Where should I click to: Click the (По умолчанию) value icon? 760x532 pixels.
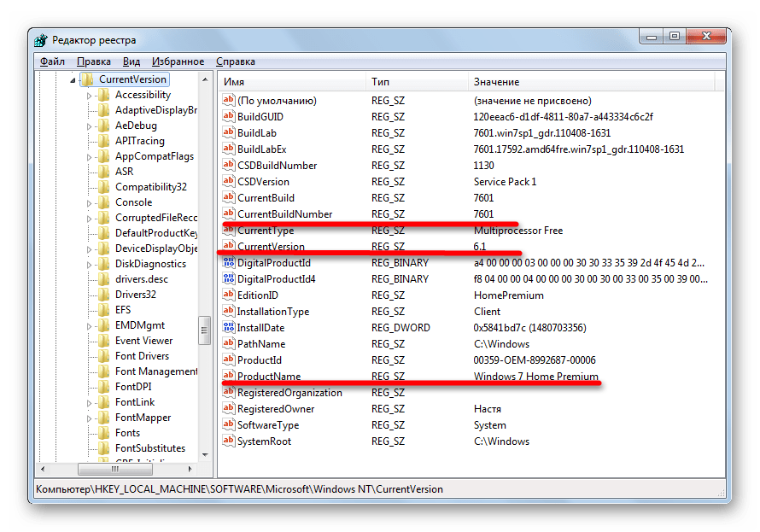pos(228,100)
